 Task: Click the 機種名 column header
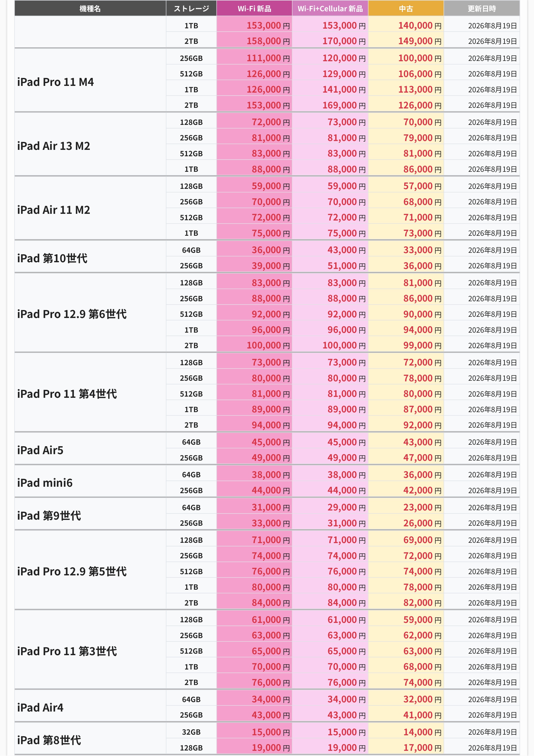coord(90,9)
